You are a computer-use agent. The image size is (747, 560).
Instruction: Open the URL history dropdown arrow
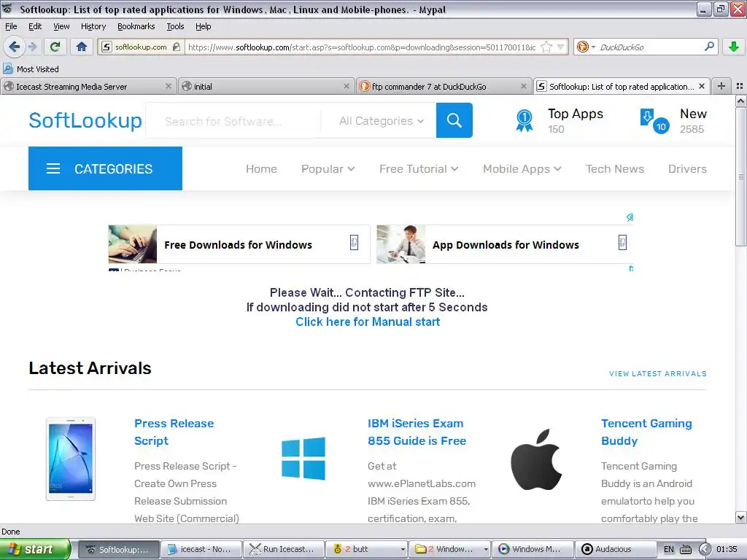[x=561, y=47]
